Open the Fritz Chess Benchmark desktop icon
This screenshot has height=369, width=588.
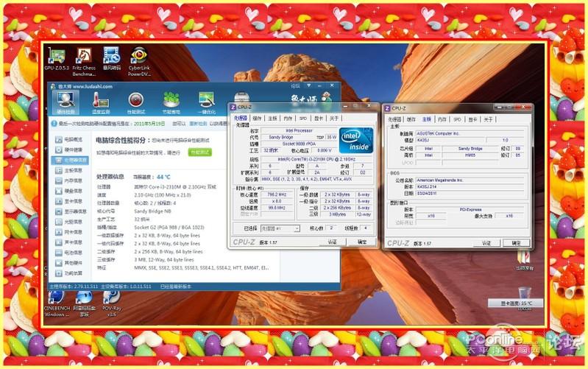click(x=84, y=62)
